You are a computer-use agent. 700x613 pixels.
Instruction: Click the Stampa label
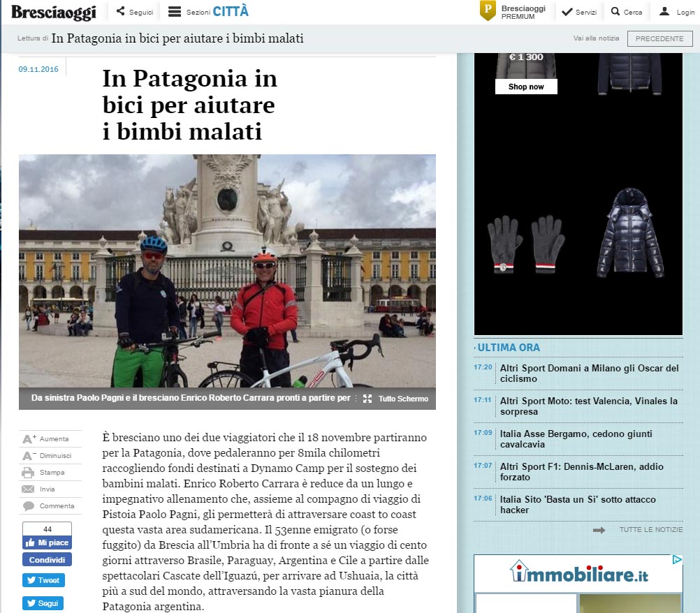point(52,473)
